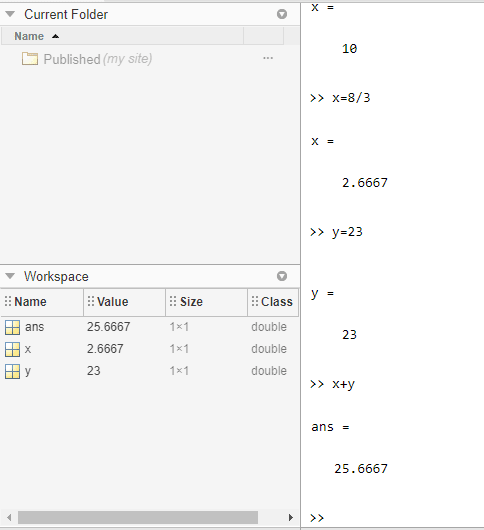Open the ellipsis options for Published folder

click(268, 58)
